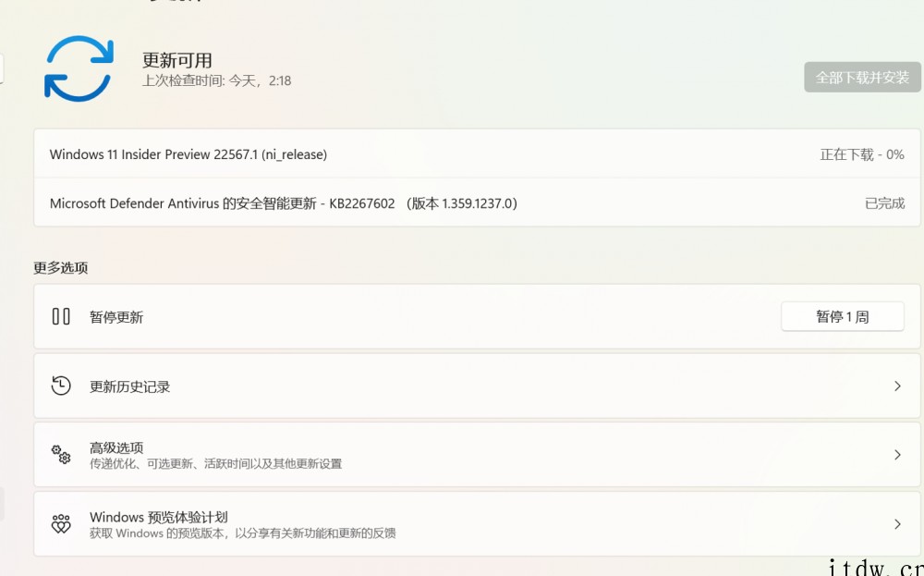Expand 高级选项 using its right chevron
Viewport: 924px width, 576px height.
pyautogui.click(x=897, y=455)
